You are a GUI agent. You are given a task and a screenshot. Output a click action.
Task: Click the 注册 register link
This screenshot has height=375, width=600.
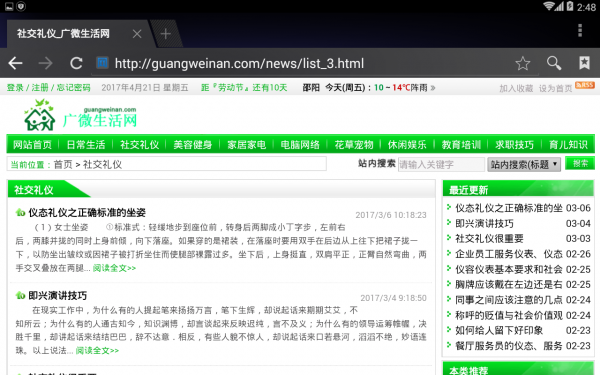[x=40, y=88]
